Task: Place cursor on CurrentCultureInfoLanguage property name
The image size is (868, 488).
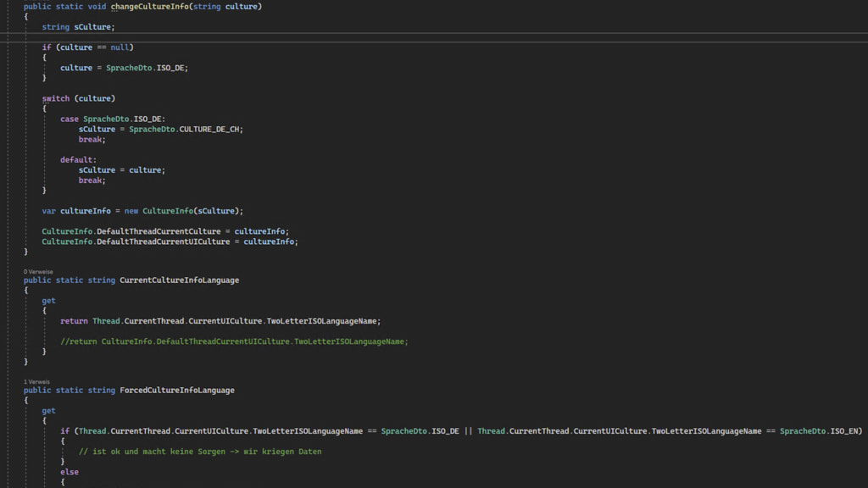Action: click(180, 280)
